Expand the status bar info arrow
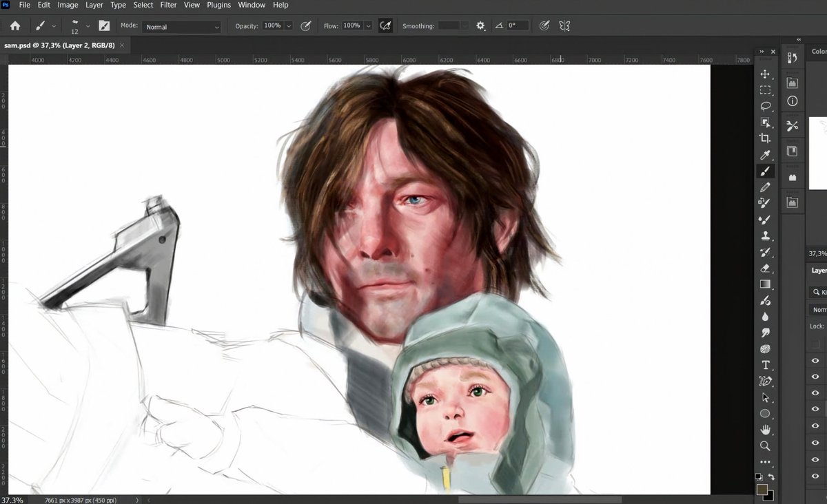 tap(137, 500)
